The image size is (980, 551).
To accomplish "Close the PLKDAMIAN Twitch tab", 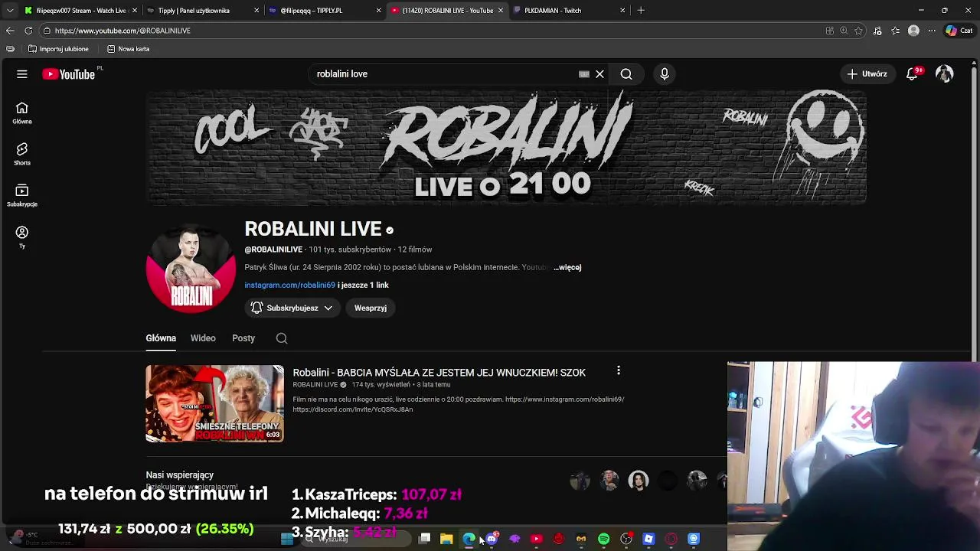I will 622,11.
